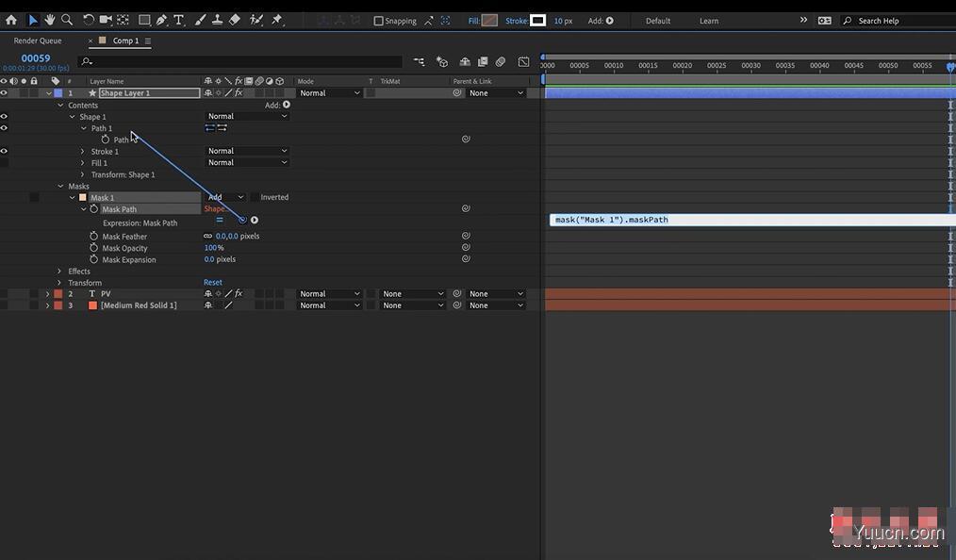Image resolution: width=956 pixels, height=560 pixels.
Task: Select the Selection arrow tool
Action: coord(33,20)
